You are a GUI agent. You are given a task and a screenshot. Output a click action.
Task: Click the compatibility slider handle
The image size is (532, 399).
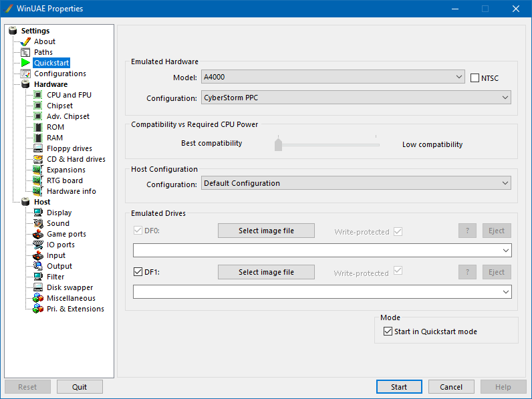tap(278, 144)
